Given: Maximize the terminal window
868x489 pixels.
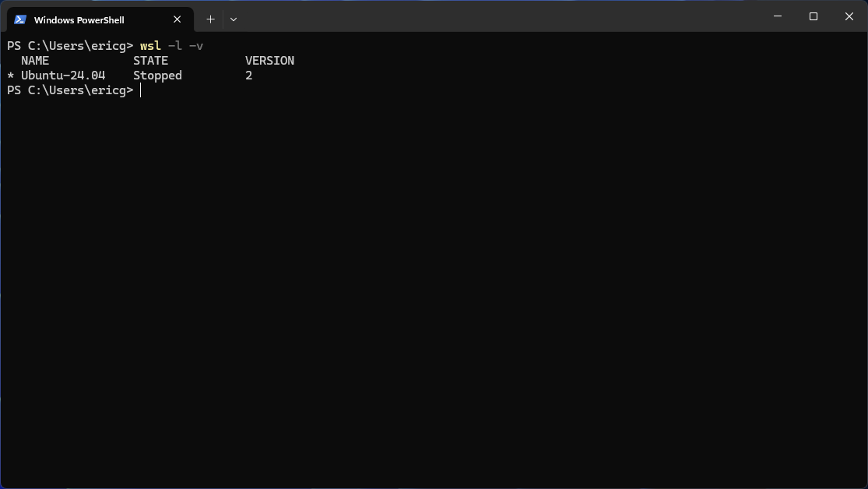Looking at the screenshot, I should point(814,16).
